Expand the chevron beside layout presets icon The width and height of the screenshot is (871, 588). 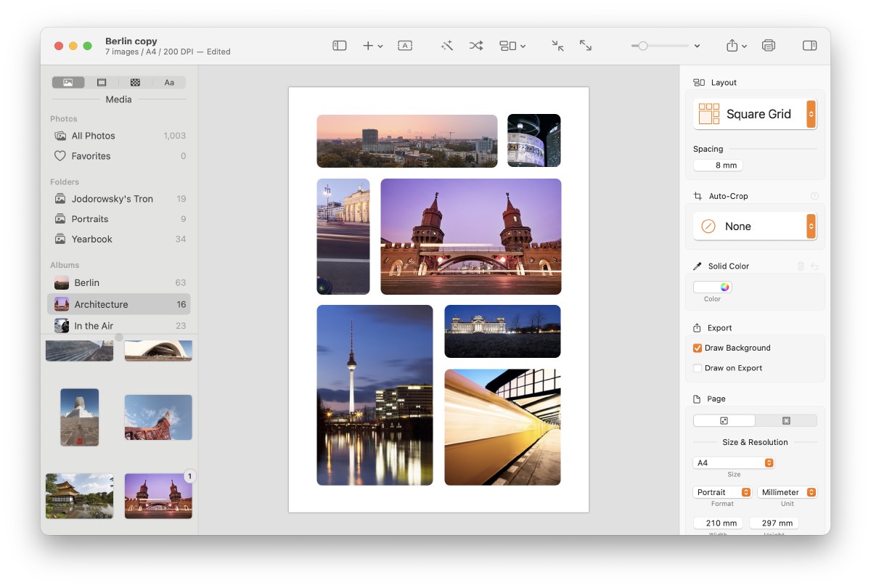click(x=523, y=46)
